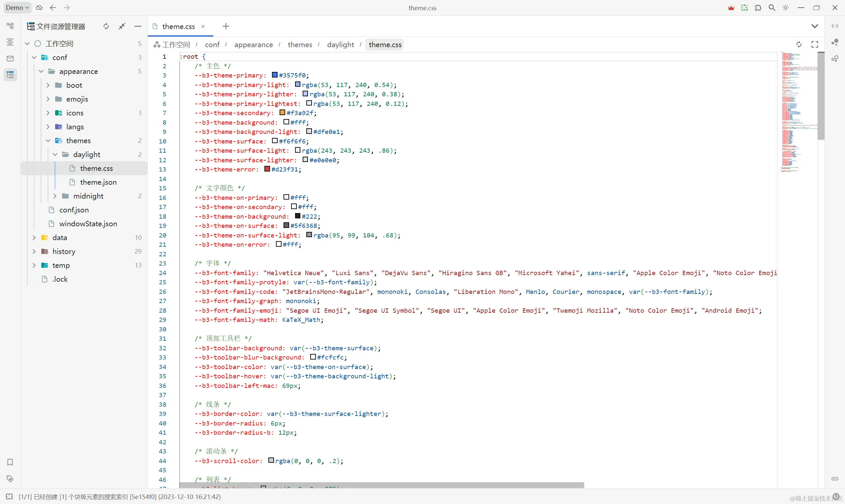Click the #d23f31 error color swatch
Viewport: 845px width, 504px height.
pyautogui.click(x=267, y=169)
